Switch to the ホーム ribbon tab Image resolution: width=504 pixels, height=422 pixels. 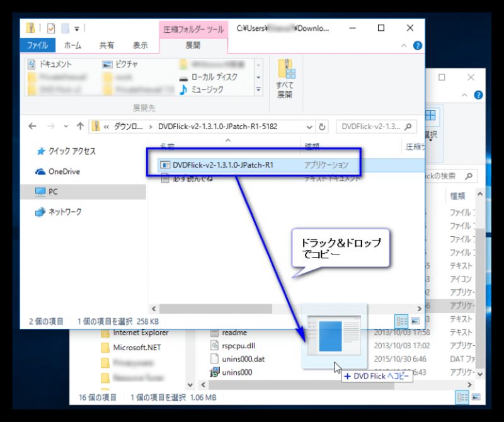[x=72, y=45]
